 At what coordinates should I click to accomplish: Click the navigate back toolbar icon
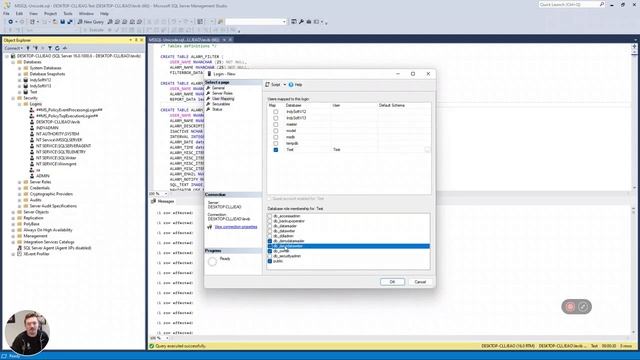tap(10, 22)
